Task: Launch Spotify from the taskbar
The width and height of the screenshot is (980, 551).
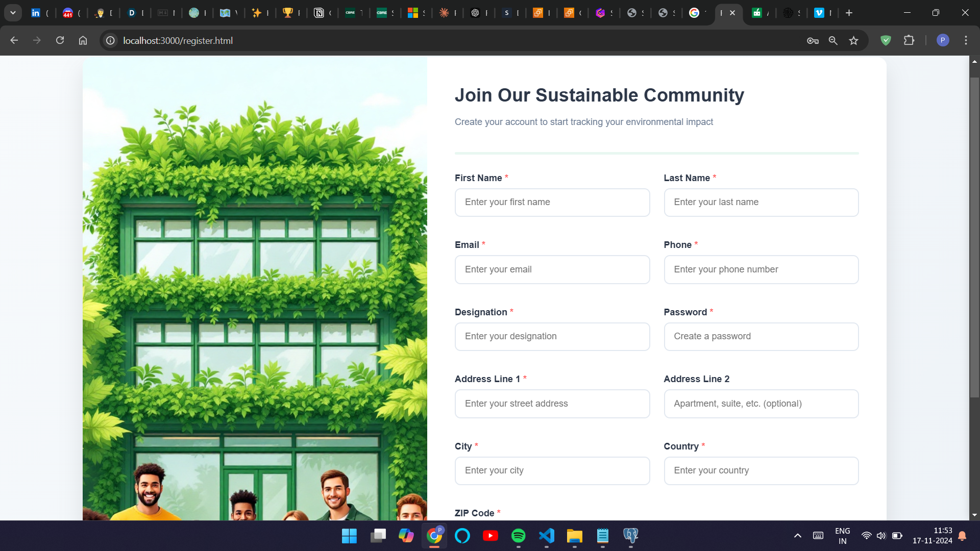Action: click(x=519, y=536)
